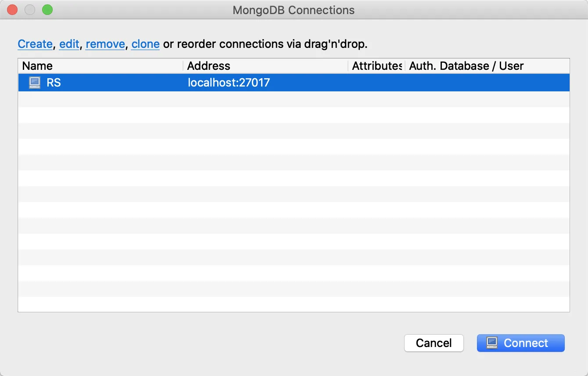
Task: Click the Create connection link
Action: [35, 44]
